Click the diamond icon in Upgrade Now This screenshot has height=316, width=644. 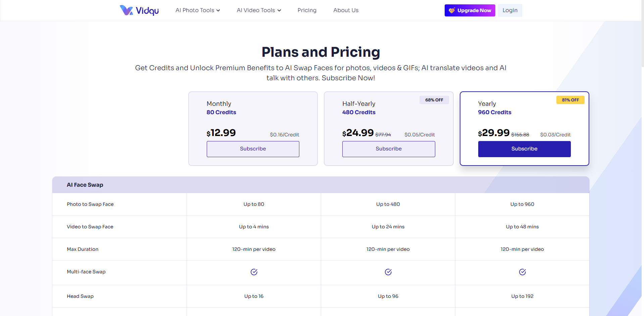click(452, 10)
